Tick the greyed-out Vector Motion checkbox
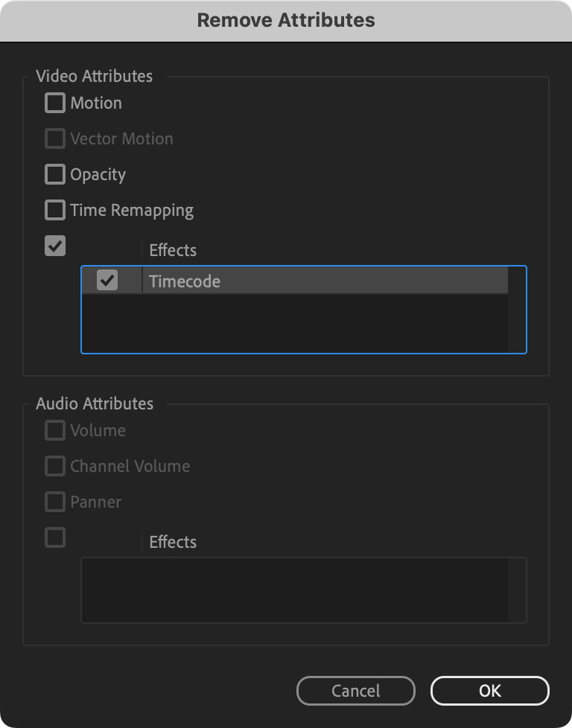This screenshot has height=728, width=572. tap(55, 138)
